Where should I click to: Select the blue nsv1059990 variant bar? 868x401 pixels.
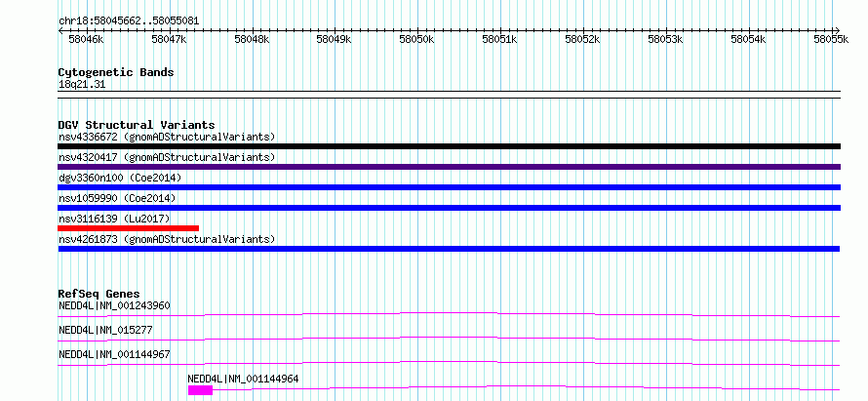pos(449,208)
